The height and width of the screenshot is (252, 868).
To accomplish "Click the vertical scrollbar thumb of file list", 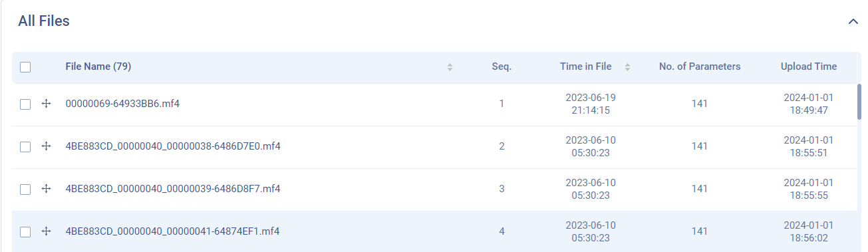I will click(x=859, y=101).
